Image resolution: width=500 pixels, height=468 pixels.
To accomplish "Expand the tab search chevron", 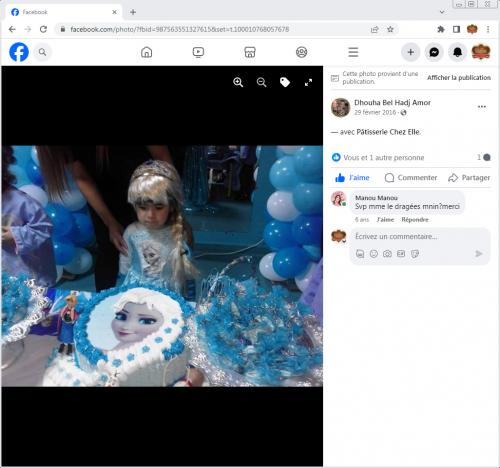I will tap(442, 12).
